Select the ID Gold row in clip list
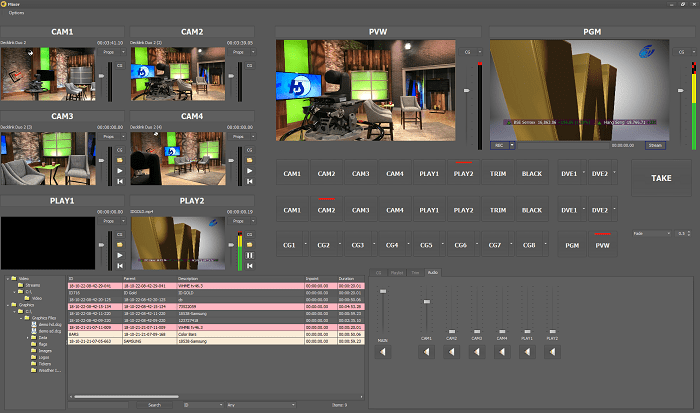 point(216,293)
